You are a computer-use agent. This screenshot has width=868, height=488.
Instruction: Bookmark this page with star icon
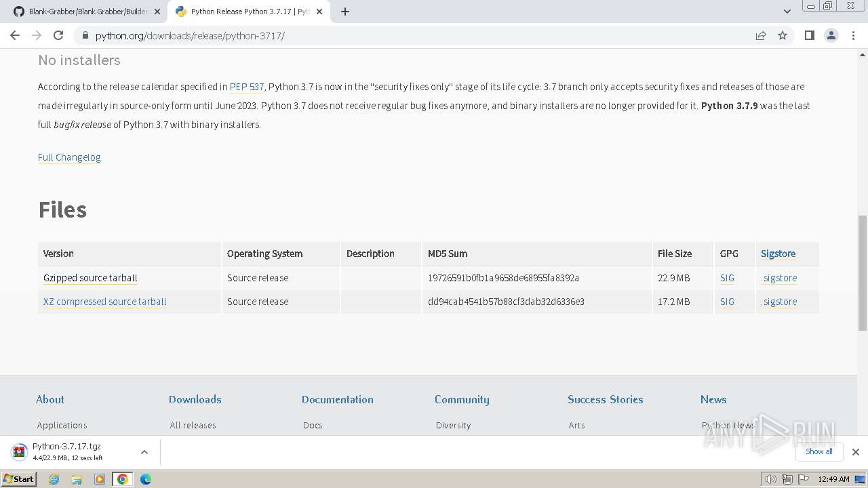coord(783,35)
